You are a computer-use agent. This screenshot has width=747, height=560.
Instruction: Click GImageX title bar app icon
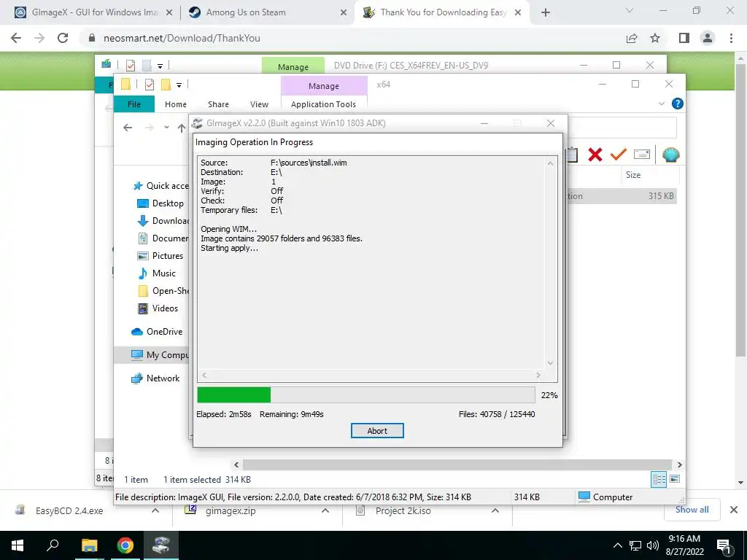[197, 123]
